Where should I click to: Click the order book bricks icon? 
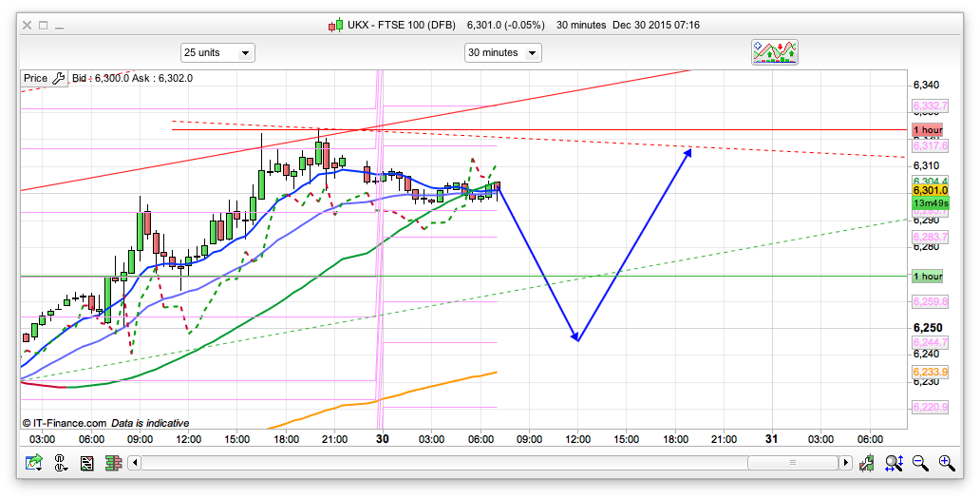113,463
